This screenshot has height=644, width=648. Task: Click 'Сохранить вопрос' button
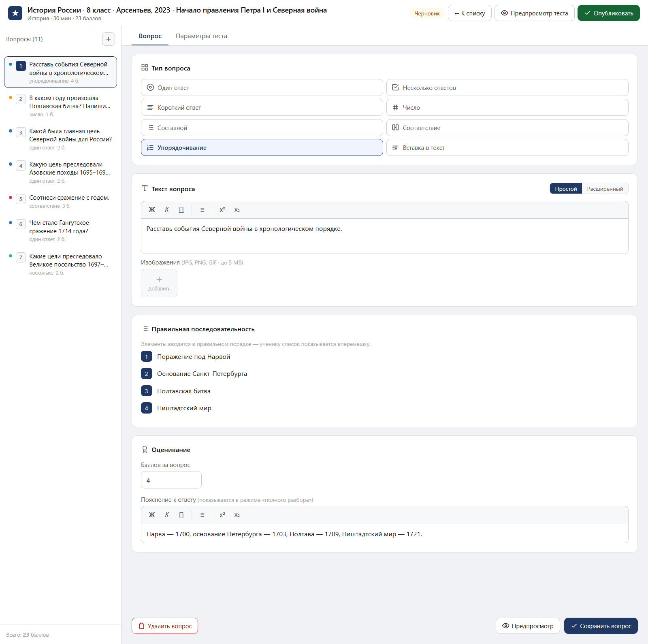pos(601,626)
